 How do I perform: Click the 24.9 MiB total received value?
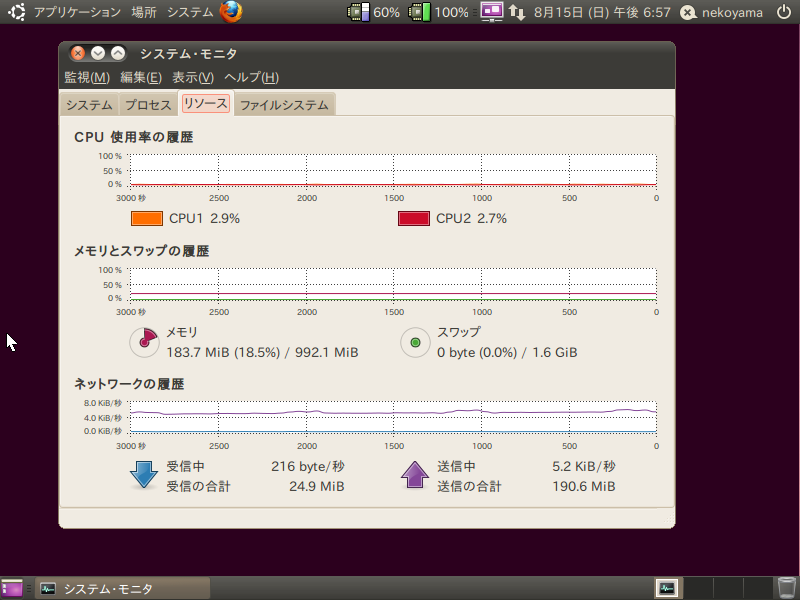[317, 486]
